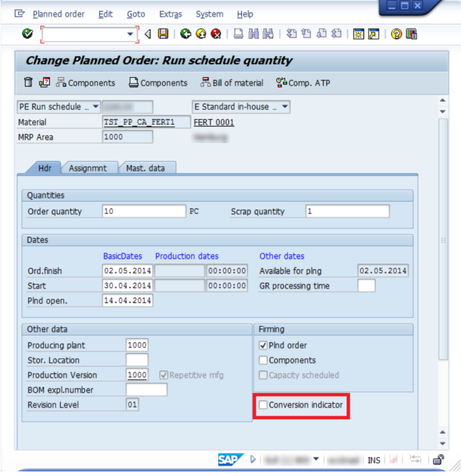
Task: Enable the Conversion indicator checkbox
Action: [x=263, y=405]
